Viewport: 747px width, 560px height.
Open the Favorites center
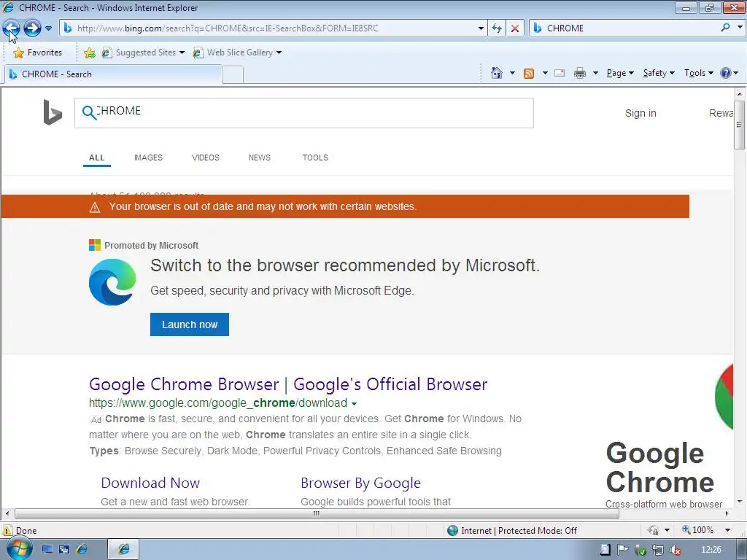[x=38, y=52]
